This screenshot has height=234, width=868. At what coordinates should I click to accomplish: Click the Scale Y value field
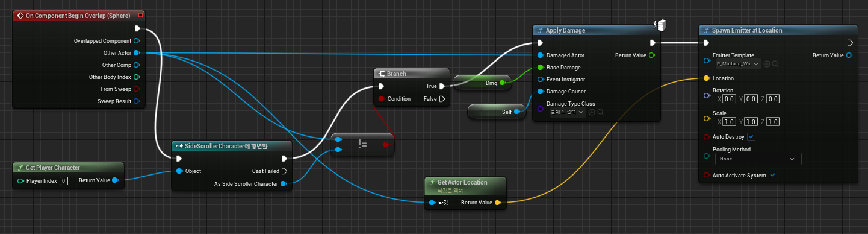click(x=751, y=122)
